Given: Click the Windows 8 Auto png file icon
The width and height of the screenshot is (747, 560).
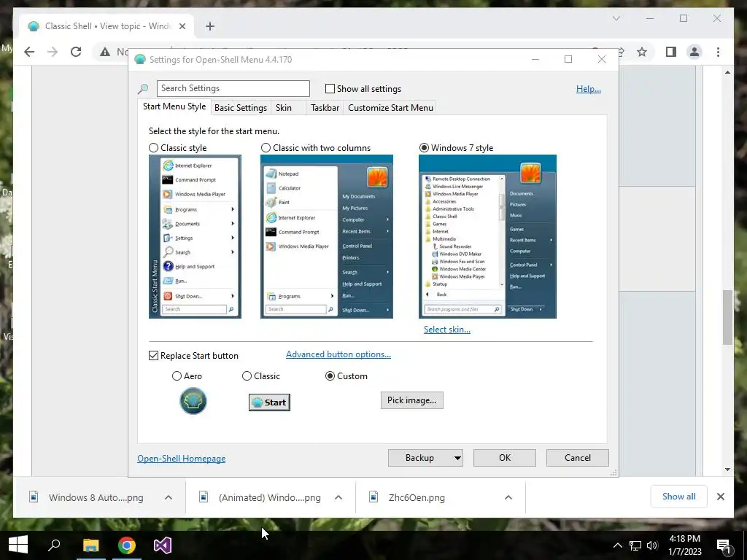Looking at the screenshot, I should (x=34, y=497).
